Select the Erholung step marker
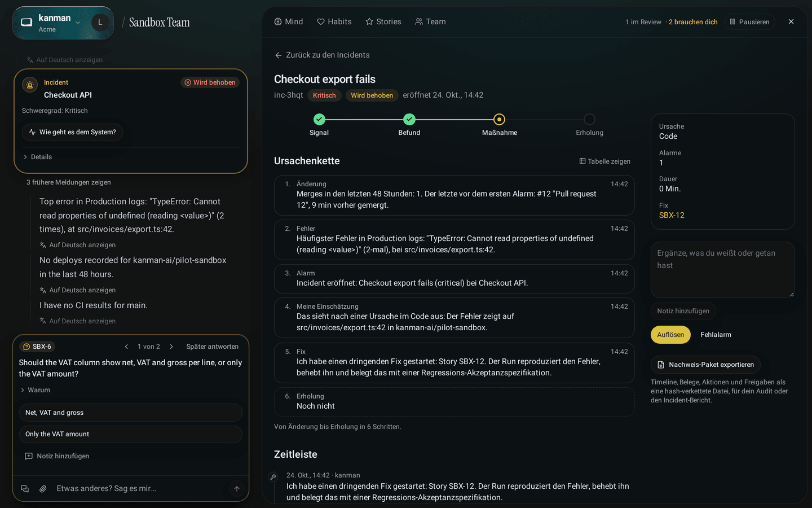 coord(589,119)
